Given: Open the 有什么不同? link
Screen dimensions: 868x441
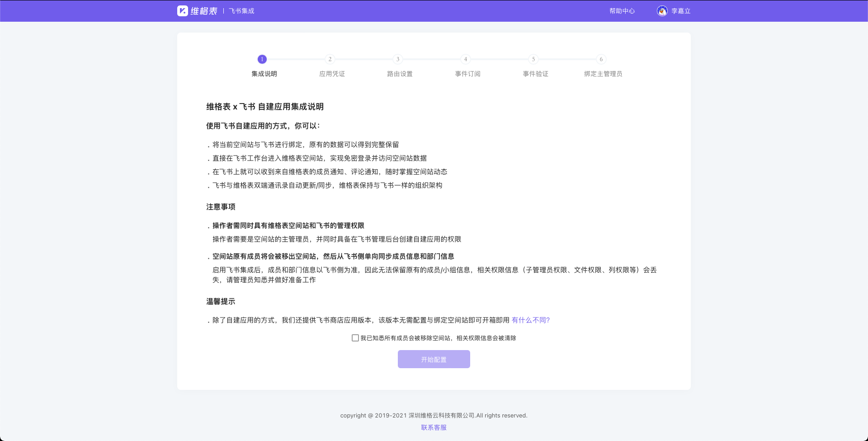Looking at the screenshot, I should point(530,320).
